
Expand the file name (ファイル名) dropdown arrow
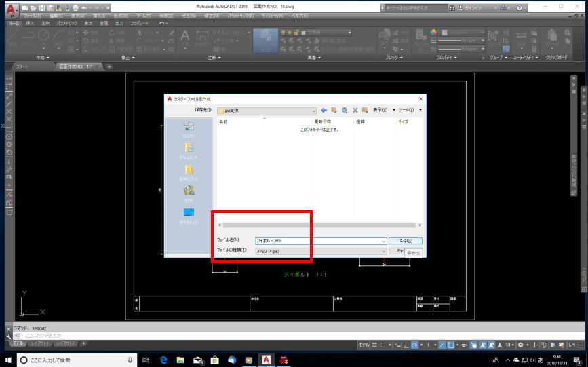pyautogui.click(x=384, y=241)
